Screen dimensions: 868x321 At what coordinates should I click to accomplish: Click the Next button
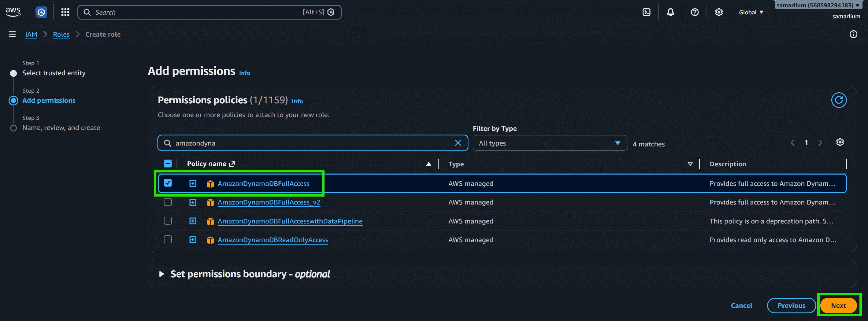838,305
